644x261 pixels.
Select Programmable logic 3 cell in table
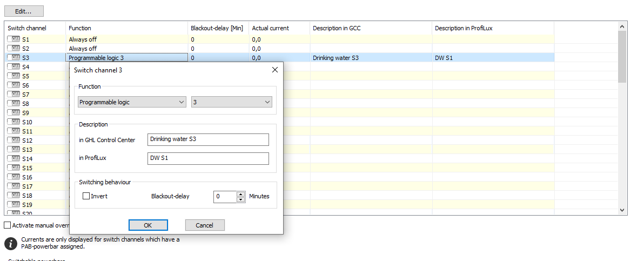tap(126, 57)
